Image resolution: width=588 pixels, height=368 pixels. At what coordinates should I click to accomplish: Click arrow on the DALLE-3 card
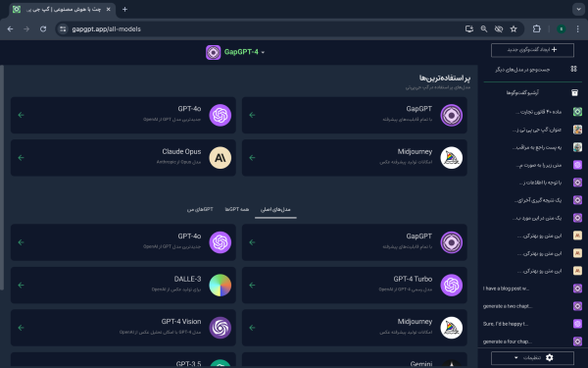pos(21,285)
